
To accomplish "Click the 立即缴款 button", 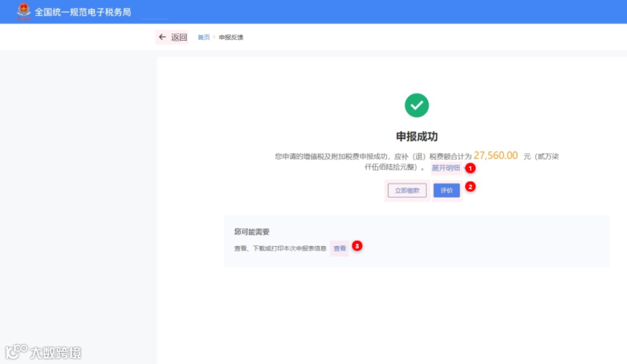I will click(x=407, y=190).
